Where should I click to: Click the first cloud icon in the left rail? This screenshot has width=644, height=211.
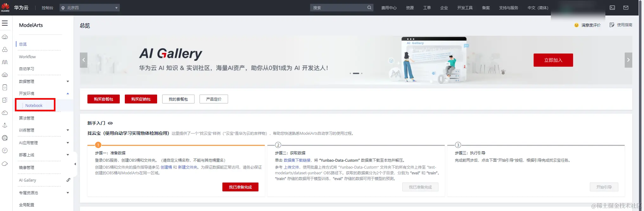[x=5, y=37]
